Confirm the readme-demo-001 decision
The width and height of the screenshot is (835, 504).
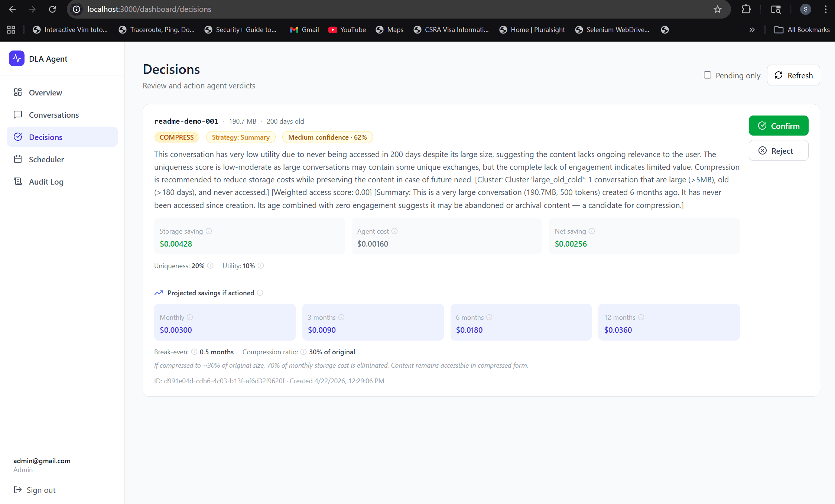778,126
